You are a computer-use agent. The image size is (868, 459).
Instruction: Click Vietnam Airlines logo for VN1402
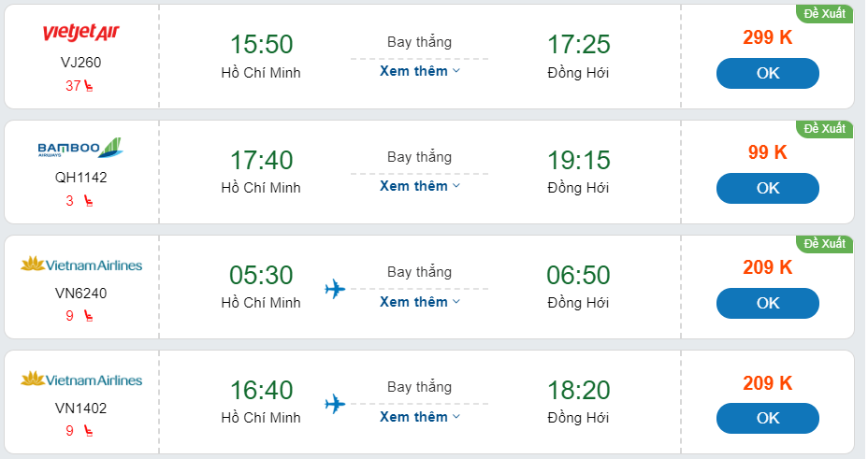(x=81, y=380)
